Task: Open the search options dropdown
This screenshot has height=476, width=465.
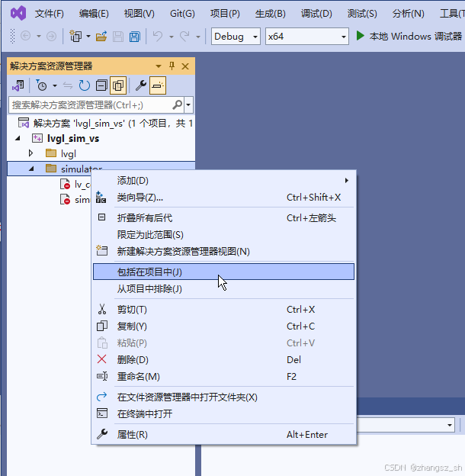Action: click(188, 105)
